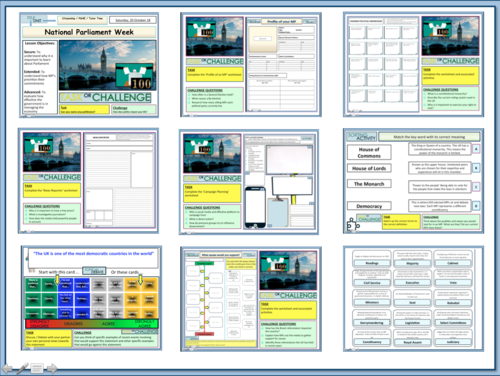Click the date field on title slide
The height and width of the screenshot is (376, 500).
tap(133, 20)
